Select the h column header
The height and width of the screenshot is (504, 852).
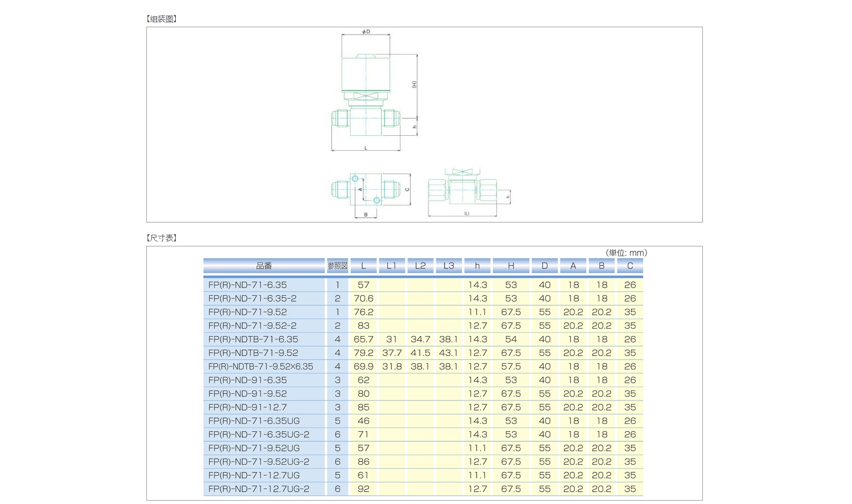[477, 265]
